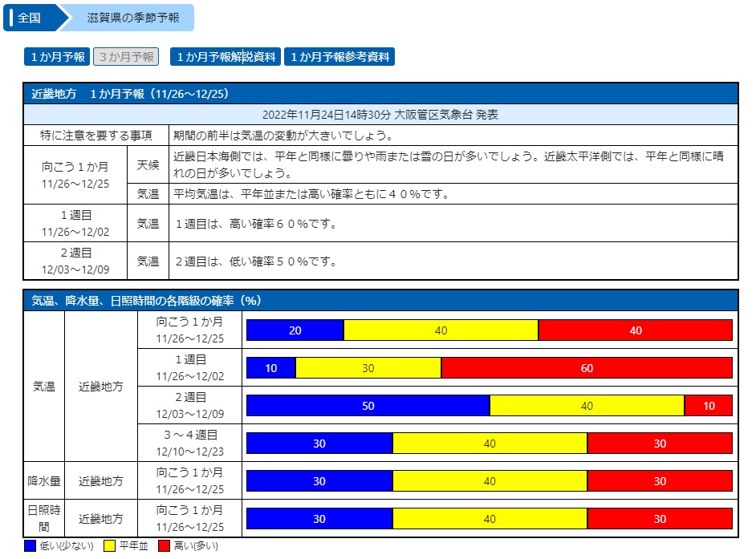The width and height of the screenshot is (756, 559).
Task: Switch to the 3か月予報 tab
Action: [126, 57]
